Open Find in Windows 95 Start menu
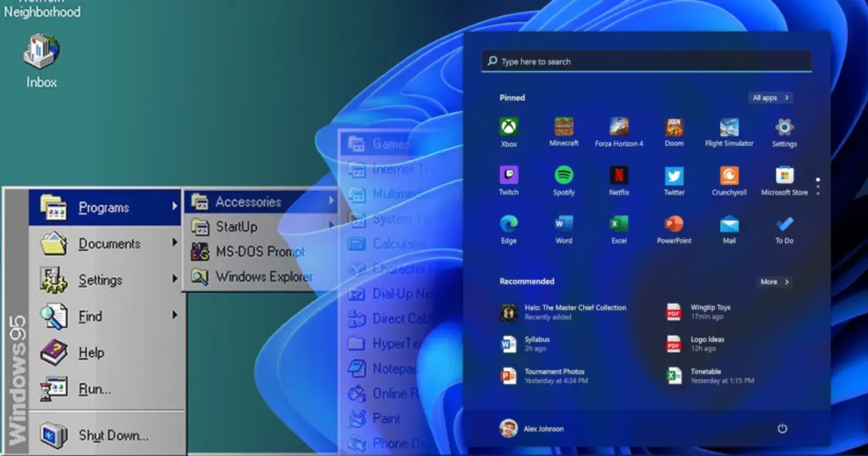 coord(105,316)
